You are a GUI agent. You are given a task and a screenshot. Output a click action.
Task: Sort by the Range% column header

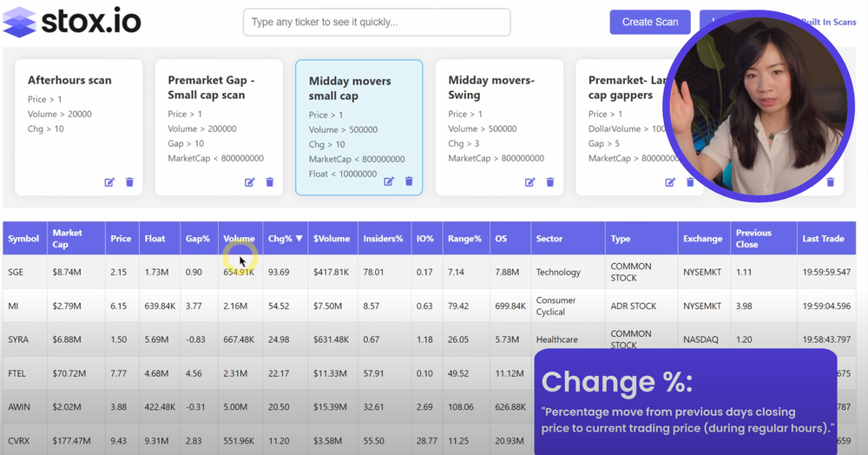465,239
